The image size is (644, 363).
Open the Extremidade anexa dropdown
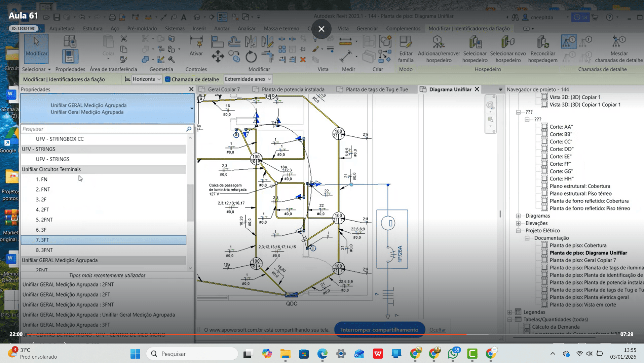248,79
